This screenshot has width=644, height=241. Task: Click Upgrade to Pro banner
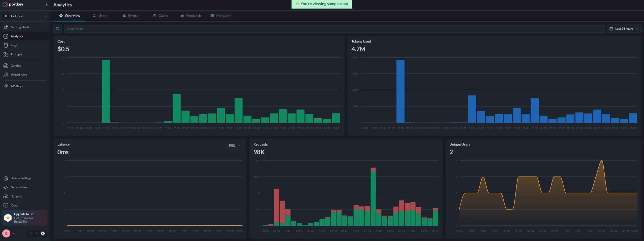coord(25,218)
